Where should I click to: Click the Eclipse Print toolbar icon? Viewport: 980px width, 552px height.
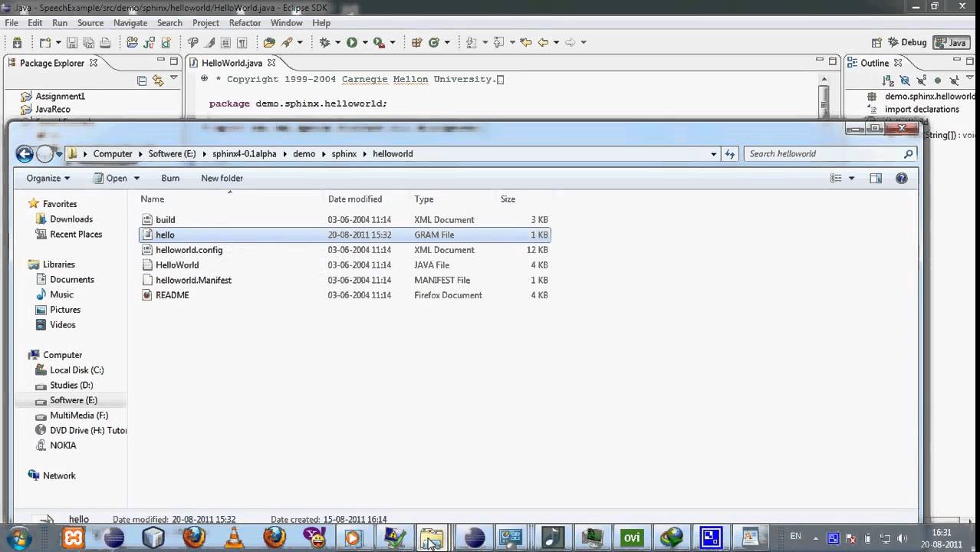point(106,43)
